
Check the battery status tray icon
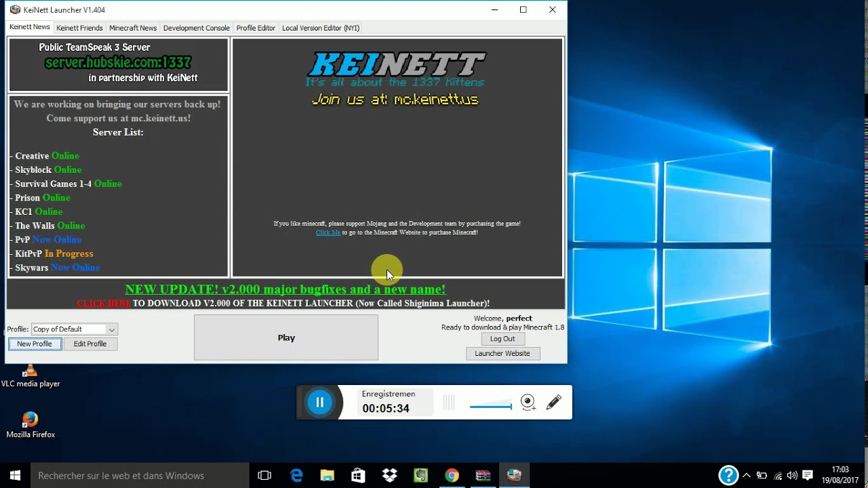coord(762,476)
